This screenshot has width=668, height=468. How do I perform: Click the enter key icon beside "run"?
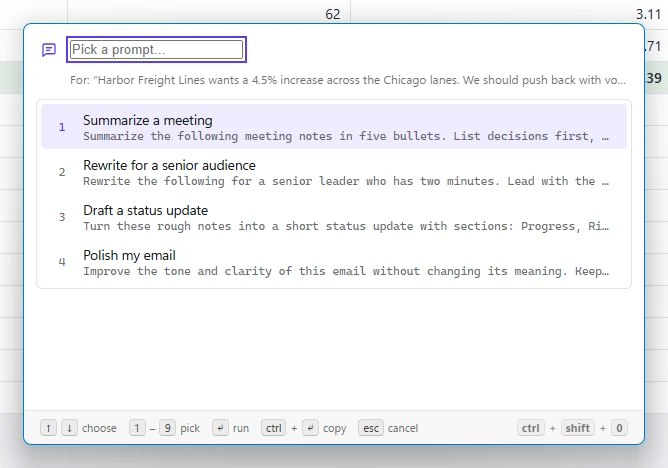tap(220, 428)
